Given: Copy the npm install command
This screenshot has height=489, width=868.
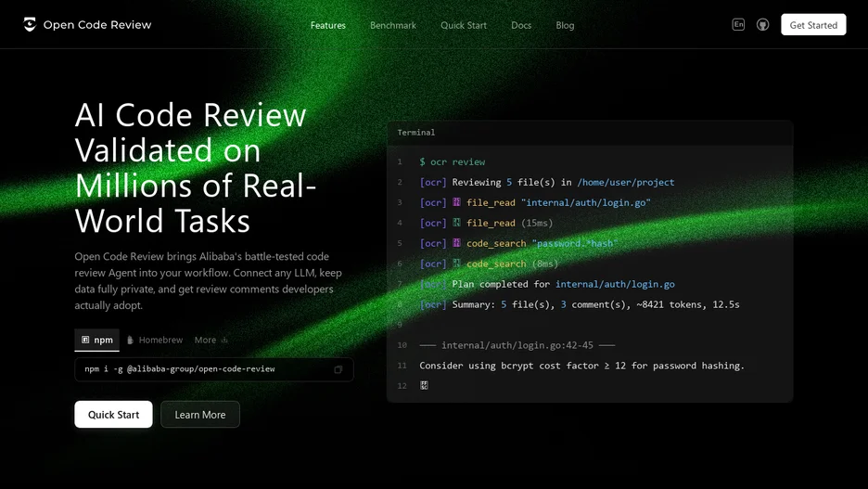Looking at the screenshot, I should 338,369.
